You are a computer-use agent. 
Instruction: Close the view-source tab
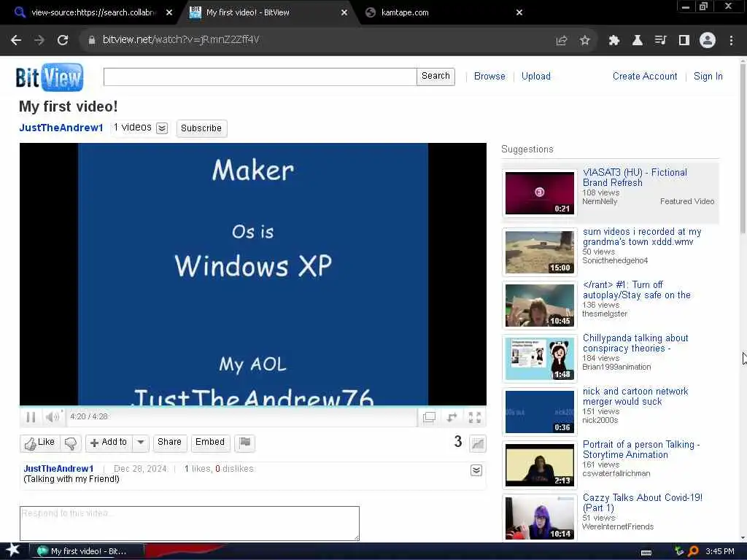coord(169,12)
